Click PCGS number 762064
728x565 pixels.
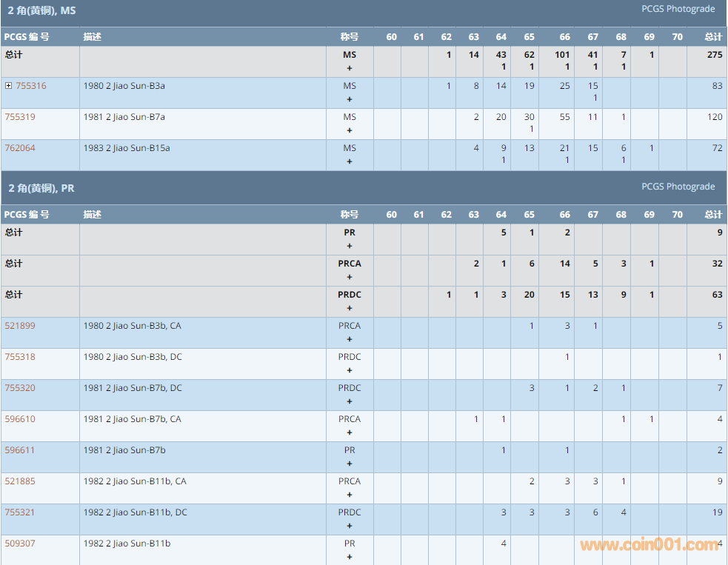tap(20, 148)
